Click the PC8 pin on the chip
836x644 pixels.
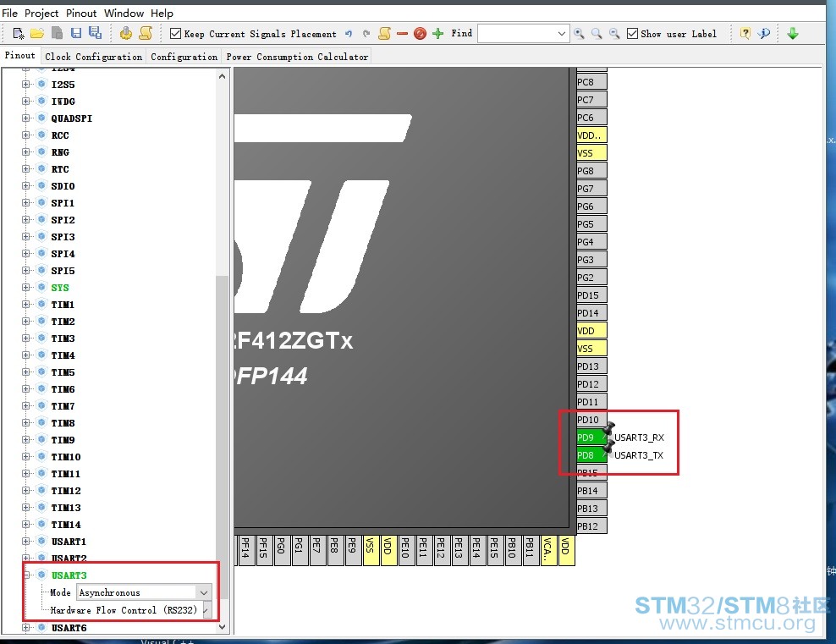click(591, 81)
